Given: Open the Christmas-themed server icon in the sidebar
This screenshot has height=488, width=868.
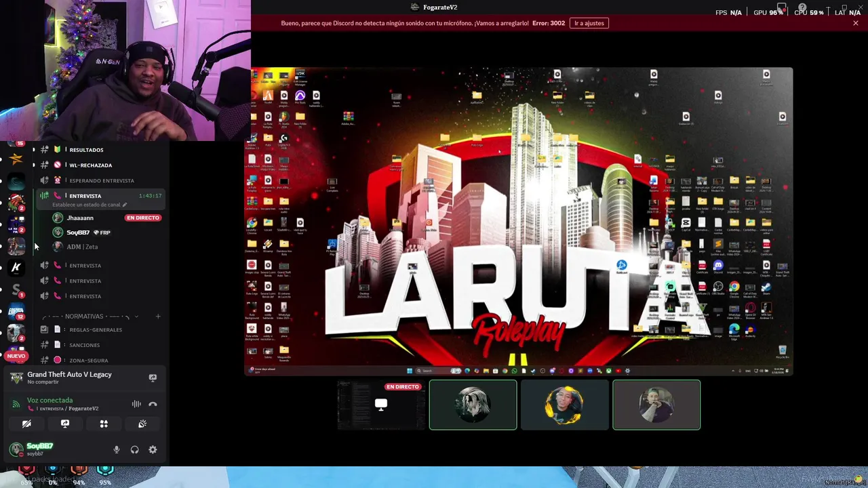Looking at the screenshot, I should 16,203.
